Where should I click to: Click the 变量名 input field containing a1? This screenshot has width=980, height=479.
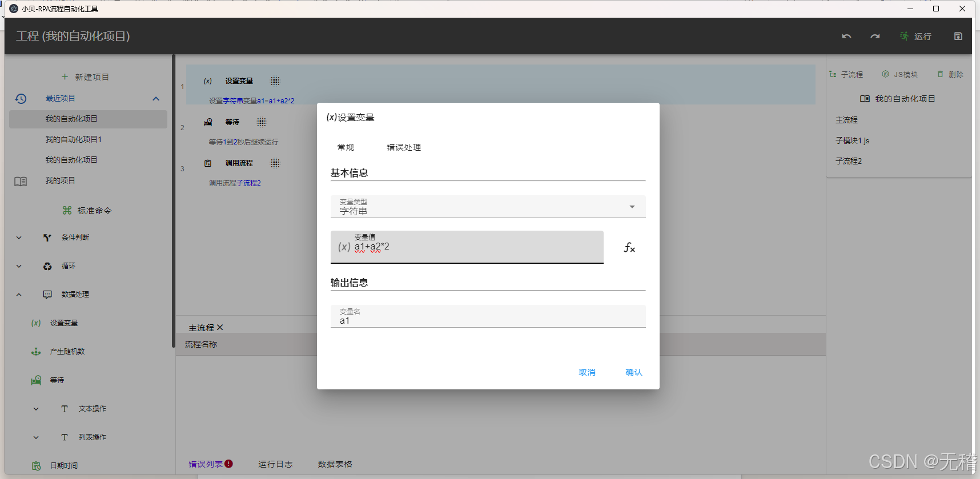click(x=488, y=316)
